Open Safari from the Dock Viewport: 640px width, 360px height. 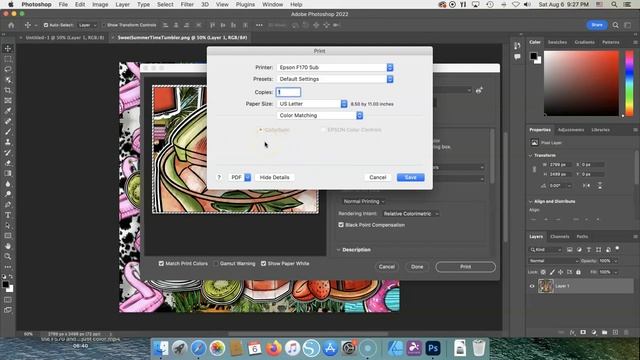pyautogui.click(x=198, y=348)
